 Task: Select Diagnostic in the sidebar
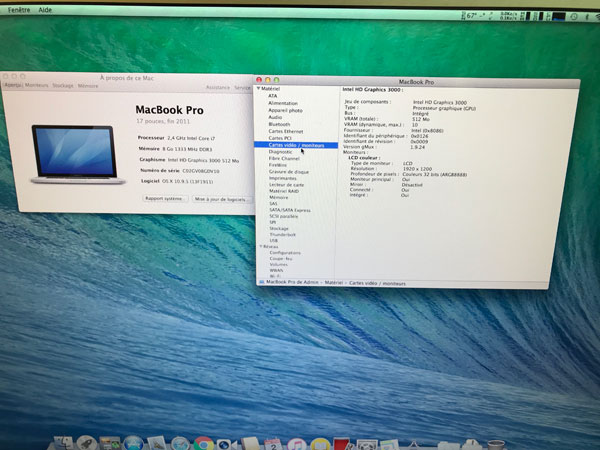[280, 152]
